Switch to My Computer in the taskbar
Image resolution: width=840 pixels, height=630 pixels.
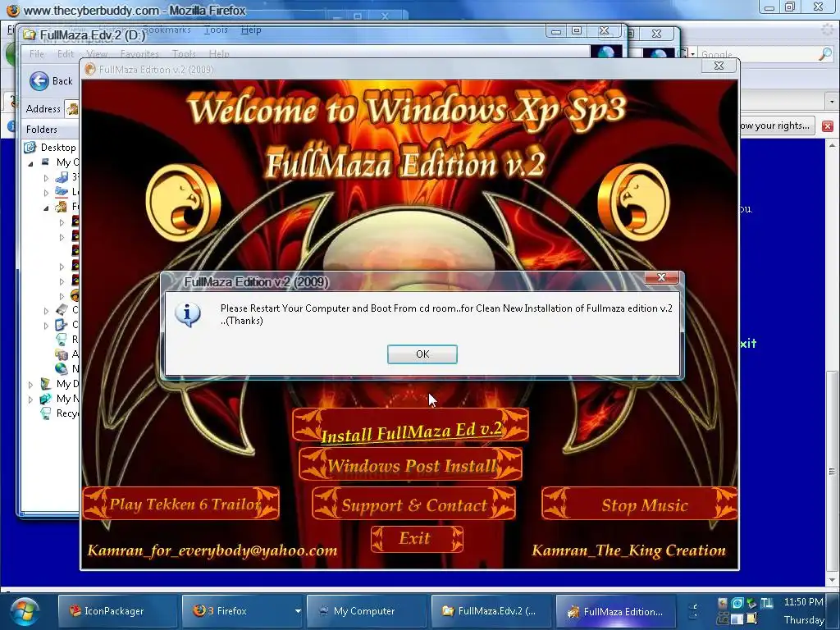(367, 610)
